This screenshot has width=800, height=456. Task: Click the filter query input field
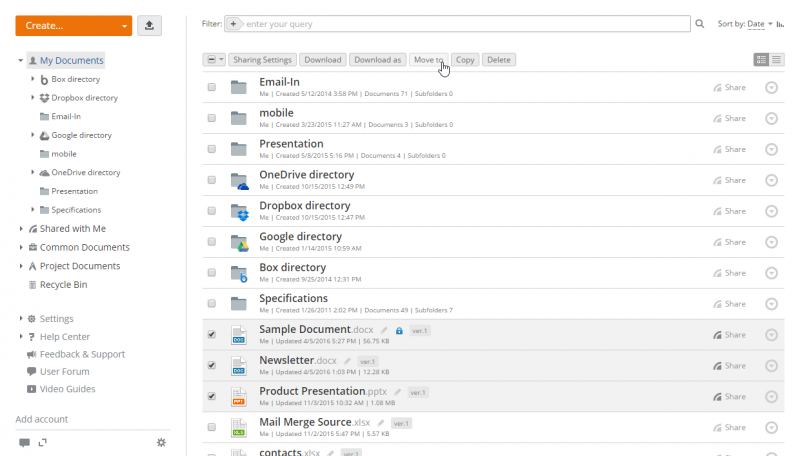tap(457, 24)
